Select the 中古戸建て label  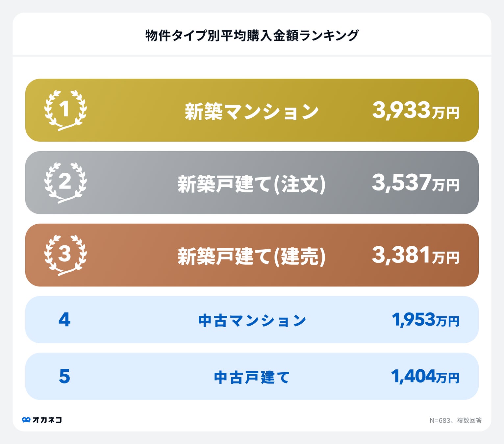point(252,377)
